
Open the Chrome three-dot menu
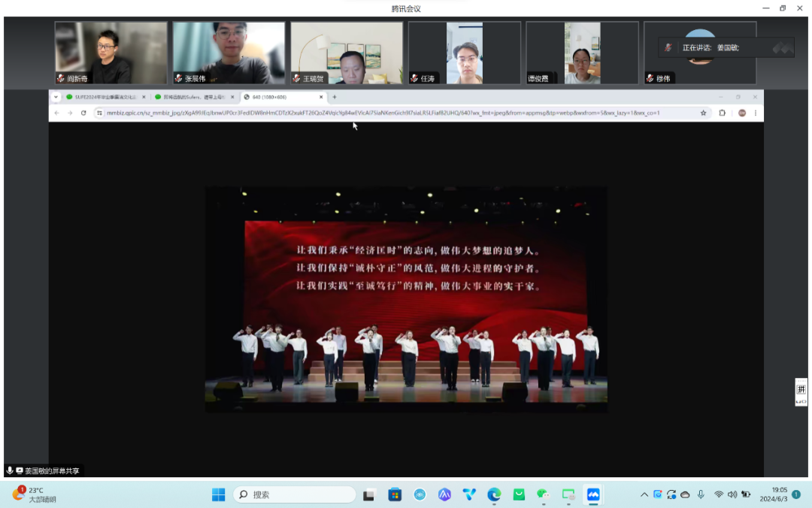755,113
